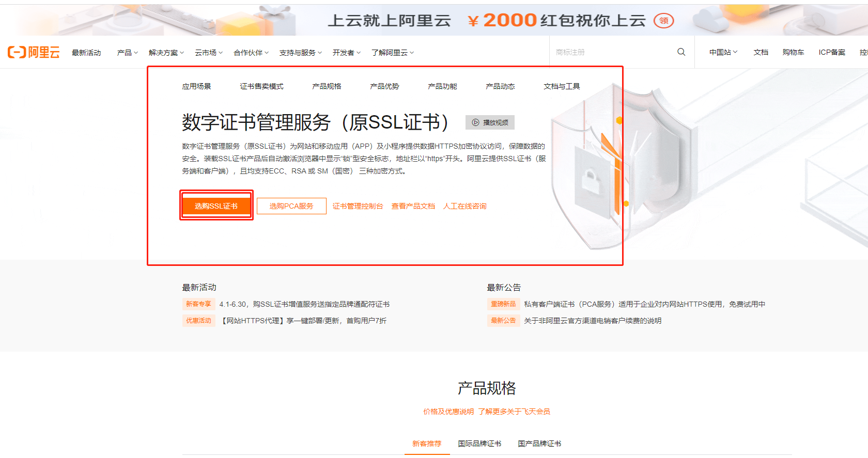Select the 国产品牌证书 tab
This screenshot has width=868, height=458.
[x=539, y=444]
